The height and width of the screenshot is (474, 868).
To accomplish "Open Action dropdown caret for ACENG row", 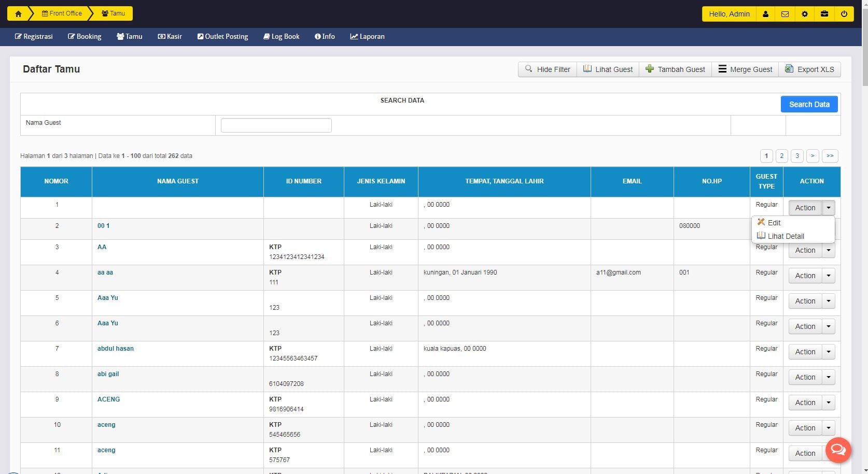I will click(829, 403).
